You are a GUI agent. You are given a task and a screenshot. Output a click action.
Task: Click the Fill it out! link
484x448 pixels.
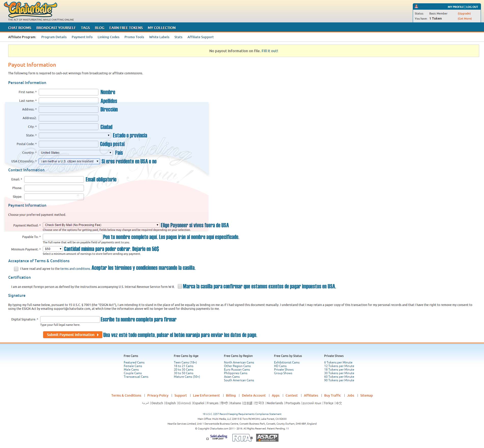coord(270,51)
